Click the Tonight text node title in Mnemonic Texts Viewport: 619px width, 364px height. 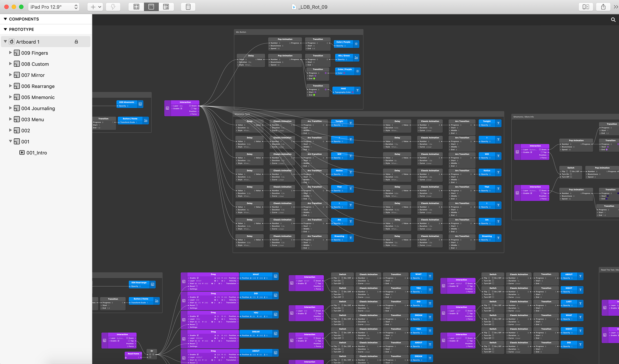coord(339,121)
